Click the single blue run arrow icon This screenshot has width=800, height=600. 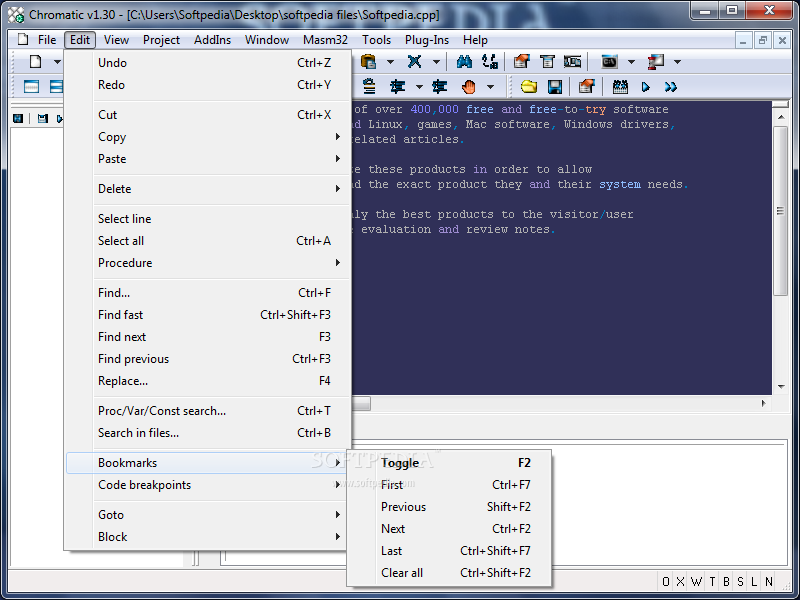645,87
